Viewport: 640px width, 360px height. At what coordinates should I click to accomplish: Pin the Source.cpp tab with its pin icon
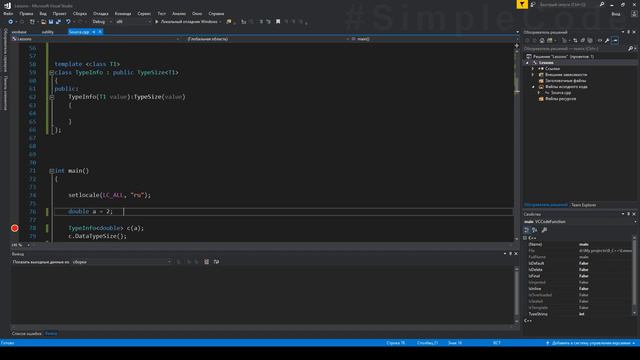tap(94, 32)
